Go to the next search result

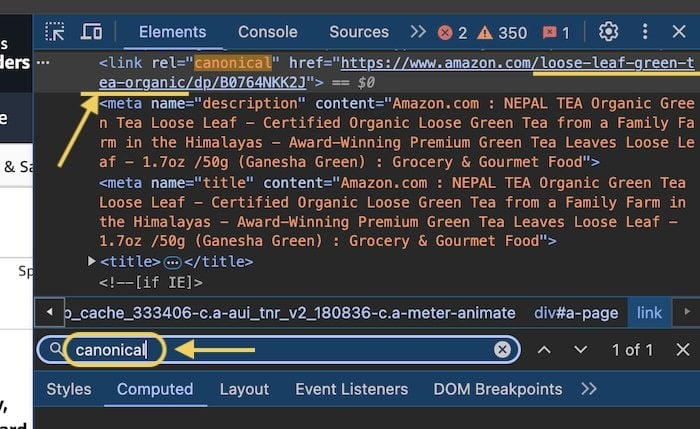pyautogui.click(x=580, y=350)
